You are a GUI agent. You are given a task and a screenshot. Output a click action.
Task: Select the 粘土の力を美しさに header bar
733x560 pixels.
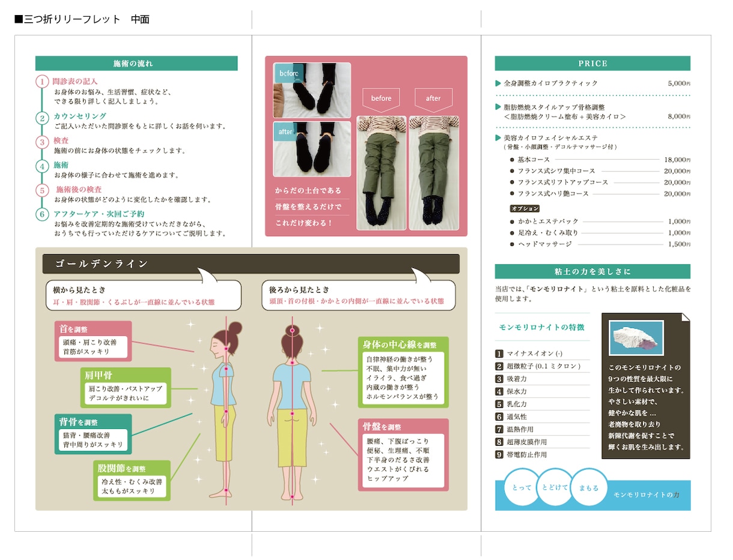pyautogui.click(x=592, y=272)
